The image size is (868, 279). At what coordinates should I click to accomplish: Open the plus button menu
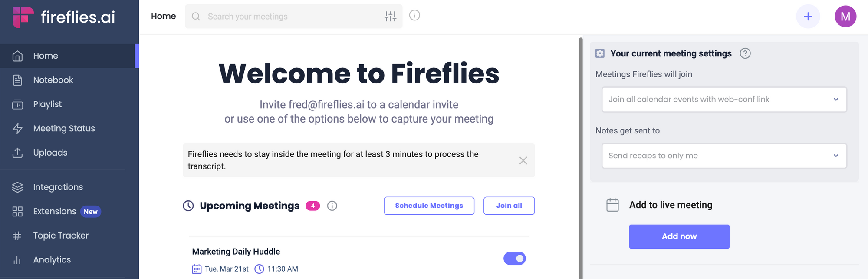[x=808, y=16]
